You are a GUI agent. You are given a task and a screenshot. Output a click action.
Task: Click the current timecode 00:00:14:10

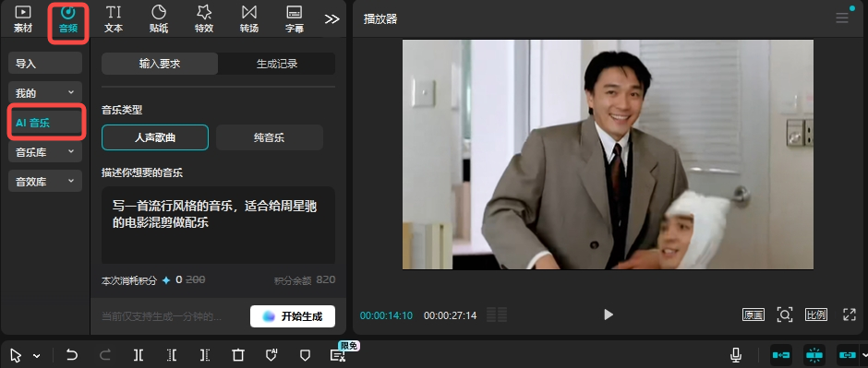(x=386, y=315)
